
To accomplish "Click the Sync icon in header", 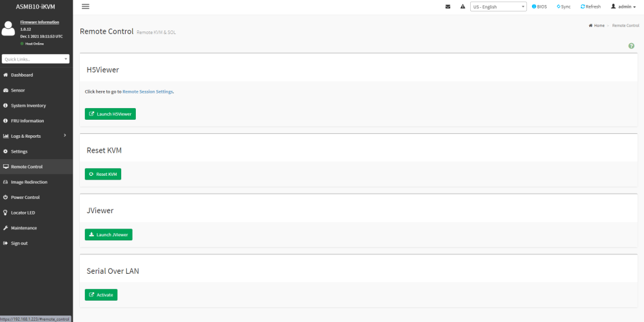I will pos(558,6).
